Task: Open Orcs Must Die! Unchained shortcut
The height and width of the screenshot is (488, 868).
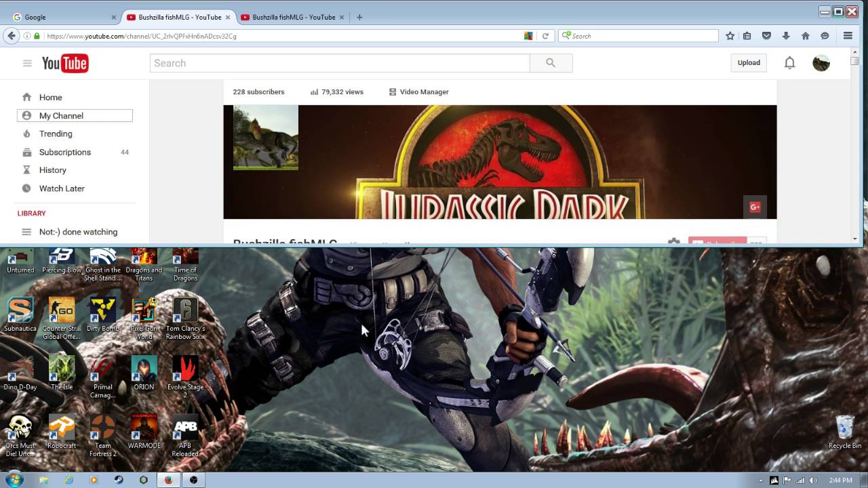Action: (x=20, y=435)
